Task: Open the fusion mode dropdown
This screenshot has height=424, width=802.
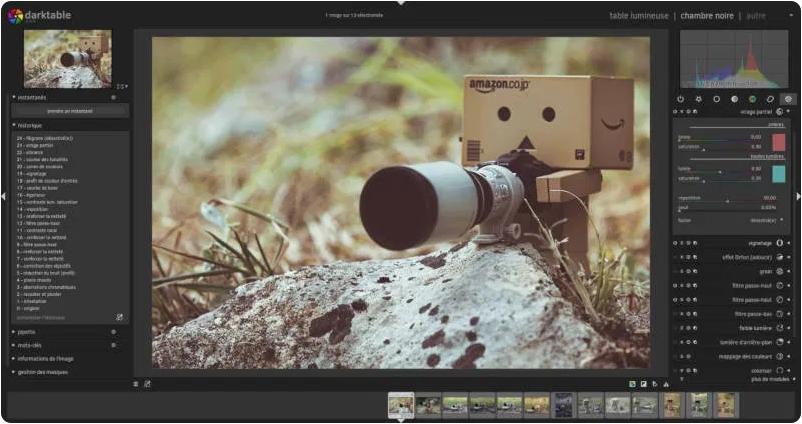Action: (732, 220)
